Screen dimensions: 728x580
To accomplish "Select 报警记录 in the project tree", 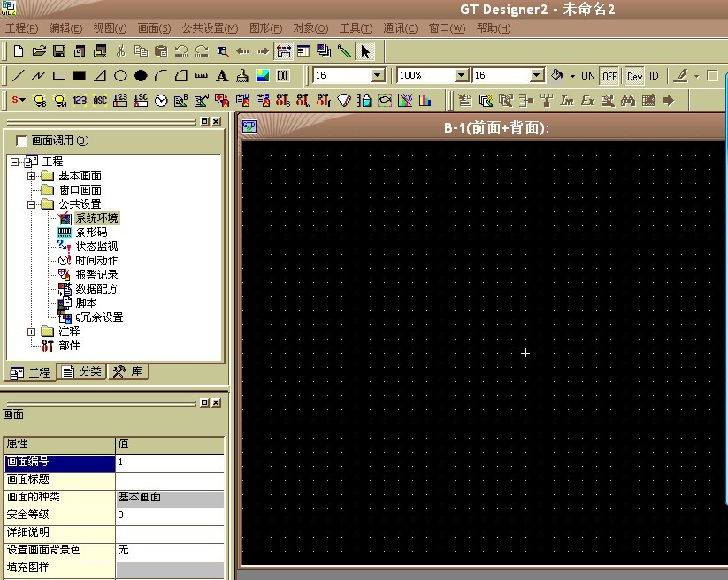I will pyautogui.click(x=96, y=275).
